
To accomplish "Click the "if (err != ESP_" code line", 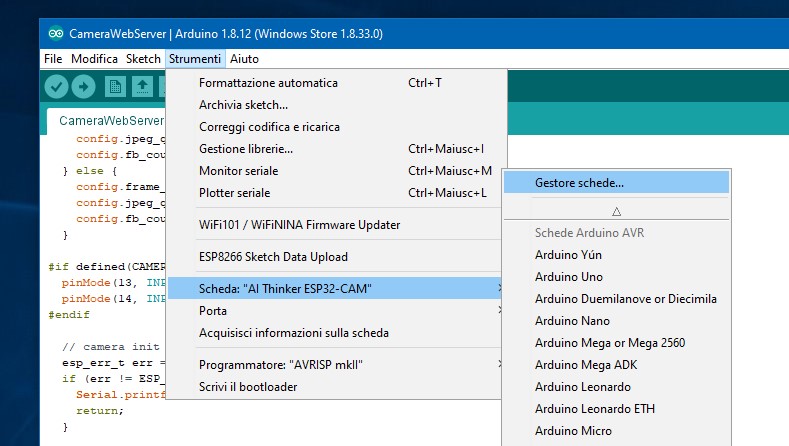I will pyautogui.click(x=113, y=379).
